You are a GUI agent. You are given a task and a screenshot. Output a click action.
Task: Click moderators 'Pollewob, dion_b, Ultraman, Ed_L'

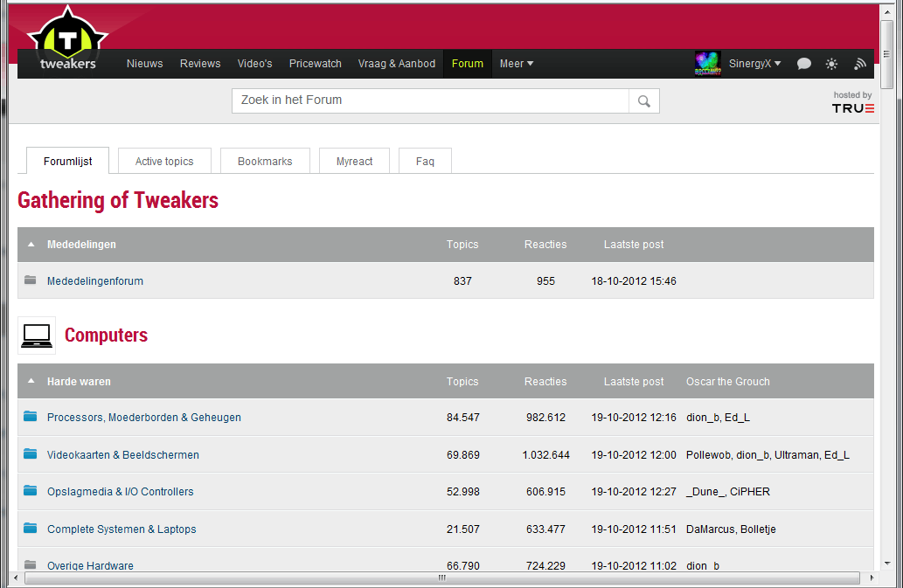tap(768, 454)
